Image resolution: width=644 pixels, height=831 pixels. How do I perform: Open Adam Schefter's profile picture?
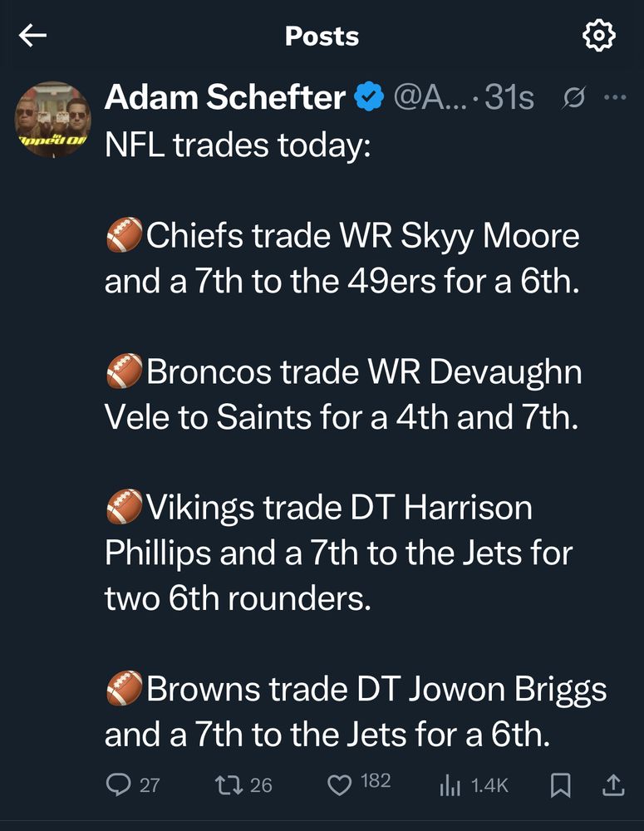[x=52, y=119]
